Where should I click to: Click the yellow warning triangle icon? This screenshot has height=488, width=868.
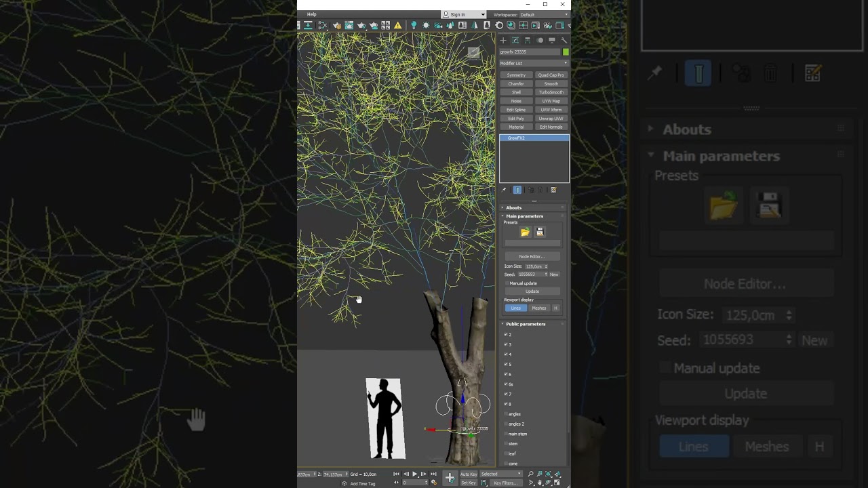(398, 26)
